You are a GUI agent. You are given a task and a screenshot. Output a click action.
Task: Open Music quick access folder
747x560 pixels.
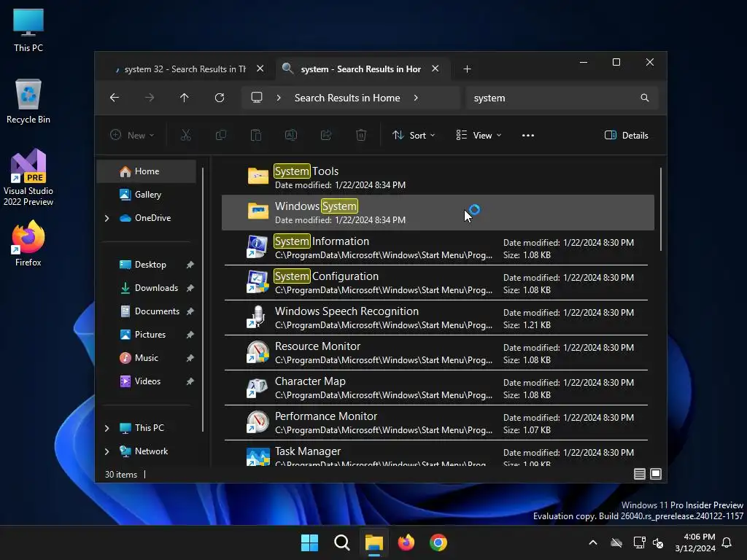point(146,358)
